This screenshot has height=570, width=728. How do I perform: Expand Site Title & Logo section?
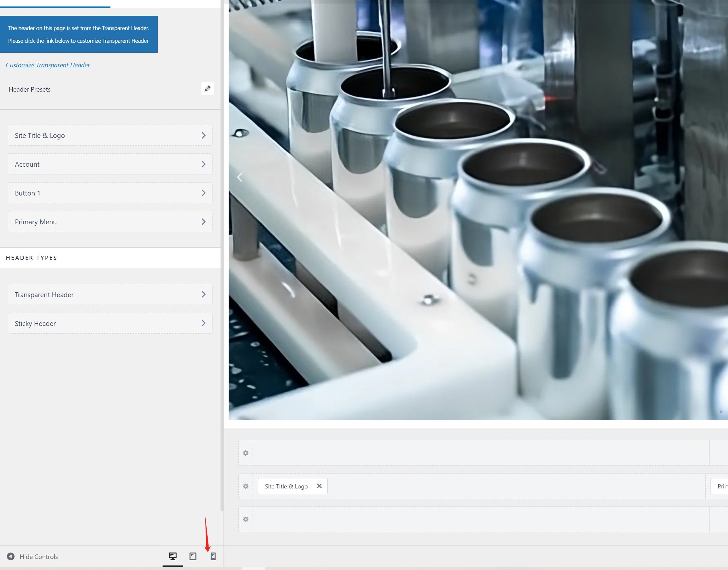coord(110,135)
